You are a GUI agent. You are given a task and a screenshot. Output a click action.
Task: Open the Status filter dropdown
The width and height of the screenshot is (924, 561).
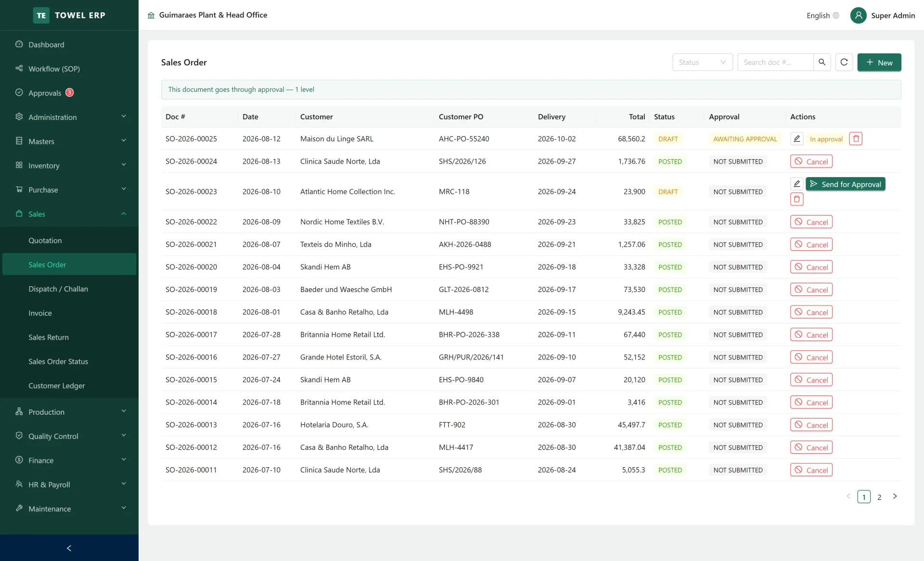pyautogui.click(x=702, y=62)
